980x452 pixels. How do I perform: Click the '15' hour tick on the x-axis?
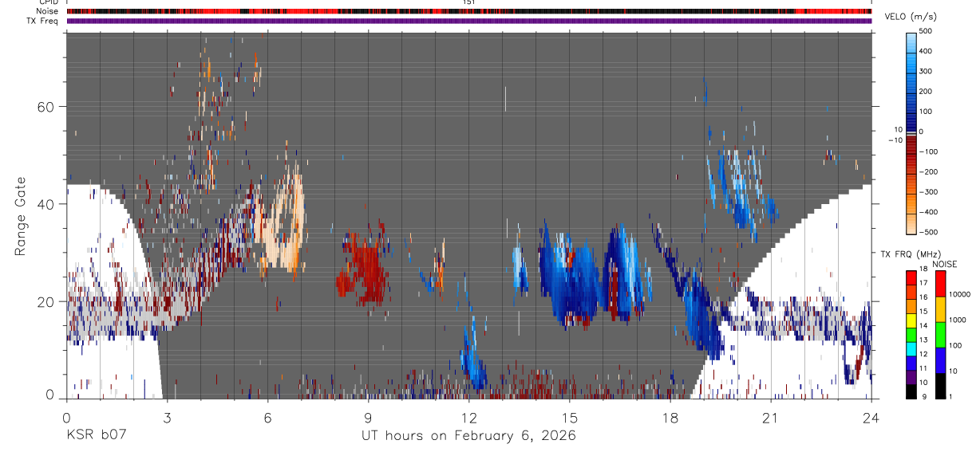point(570,417)
